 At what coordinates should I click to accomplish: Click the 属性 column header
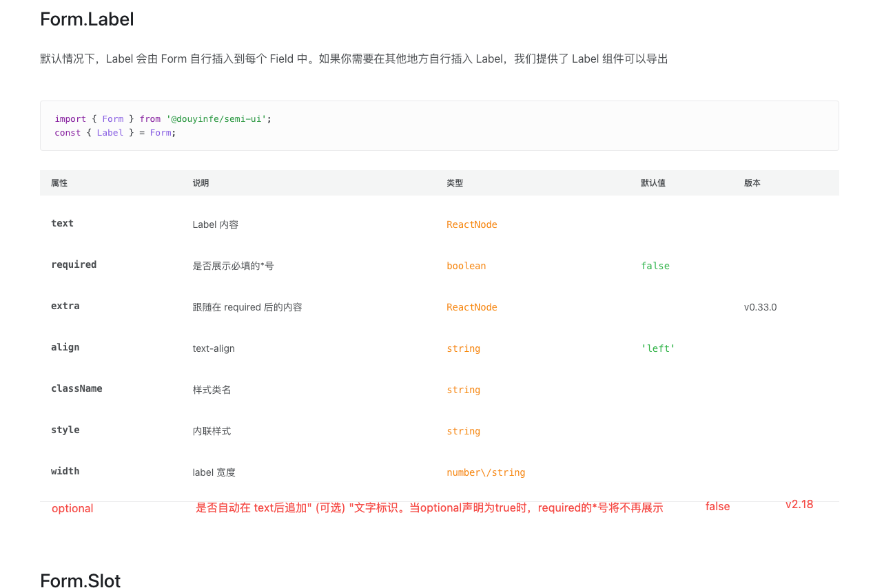point(59,182)
